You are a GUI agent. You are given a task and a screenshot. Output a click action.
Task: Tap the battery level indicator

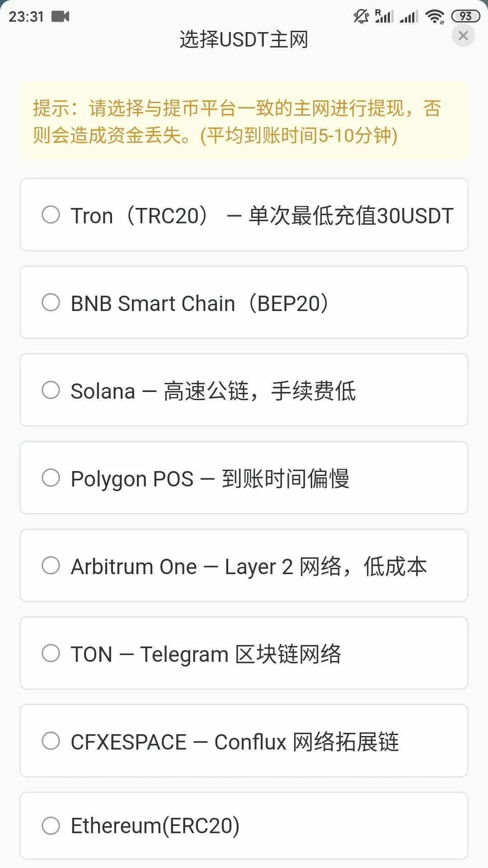click(465, 17)
